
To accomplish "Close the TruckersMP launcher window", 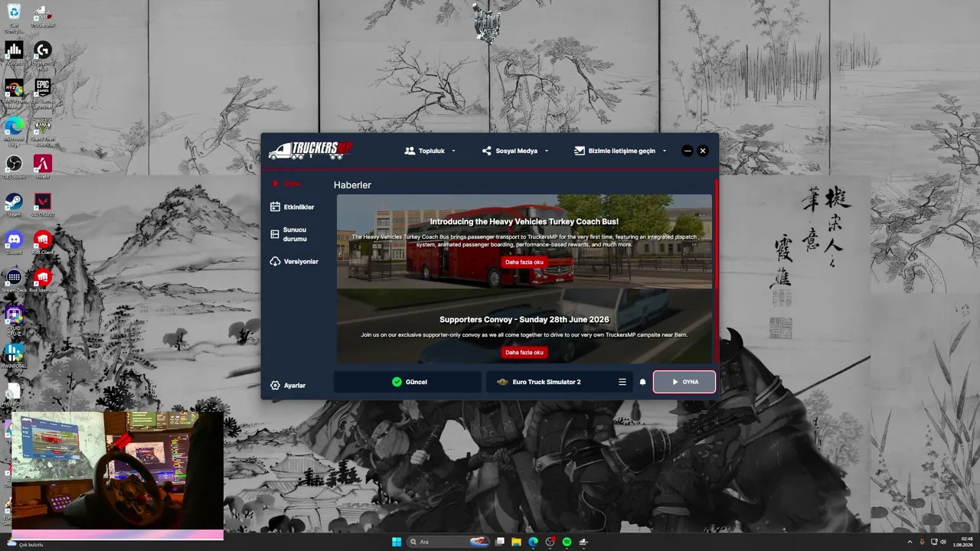I will point(703,151).
